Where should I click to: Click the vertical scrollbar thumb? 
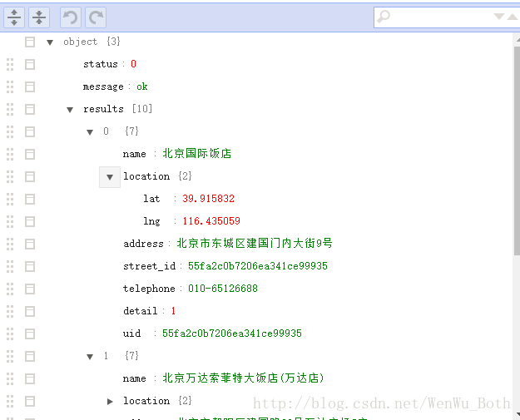(x=517, y=151)
